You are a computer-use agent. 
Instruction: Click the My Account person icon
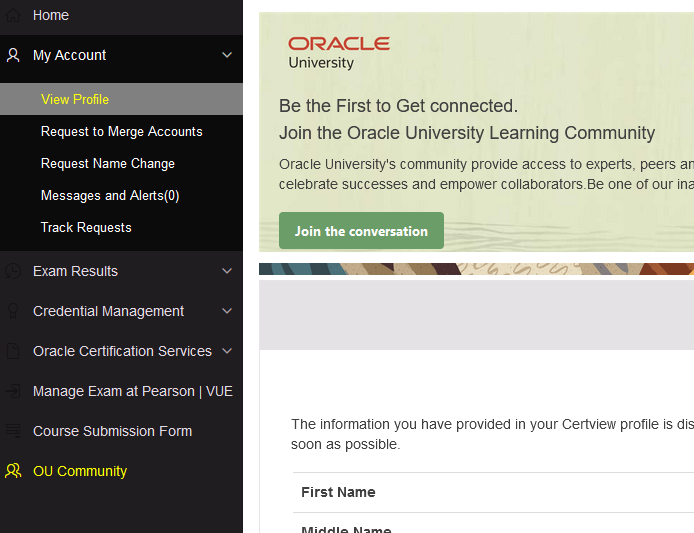coord(13,55)
